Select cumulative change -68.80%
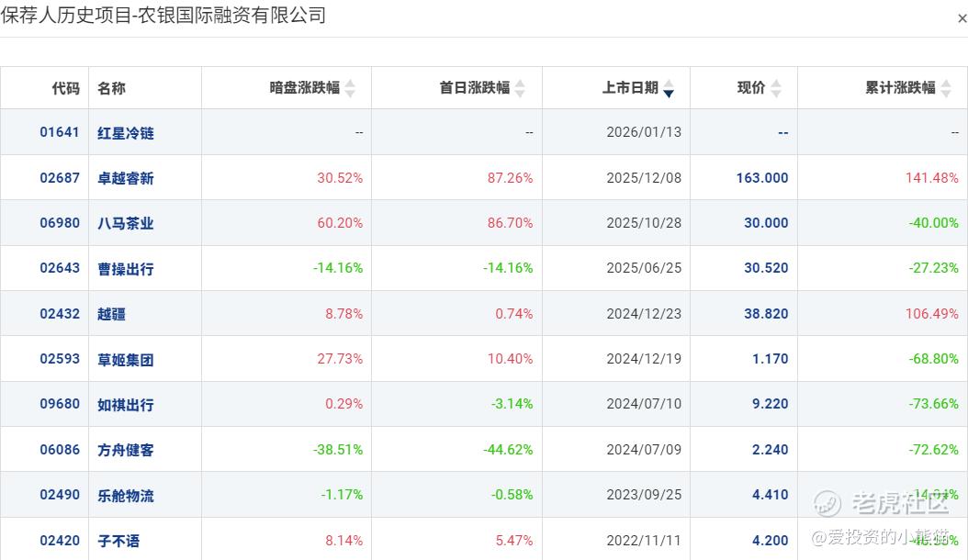 click(x=933, y=359)
